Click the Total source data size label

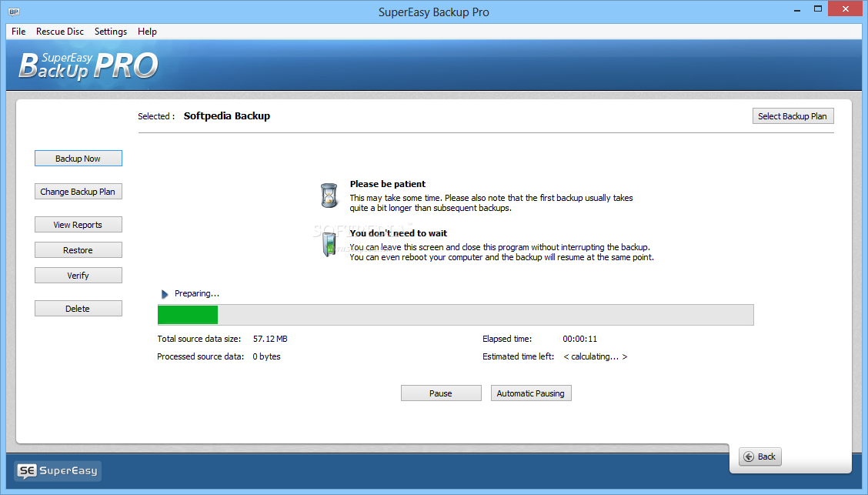pos(199,339)
